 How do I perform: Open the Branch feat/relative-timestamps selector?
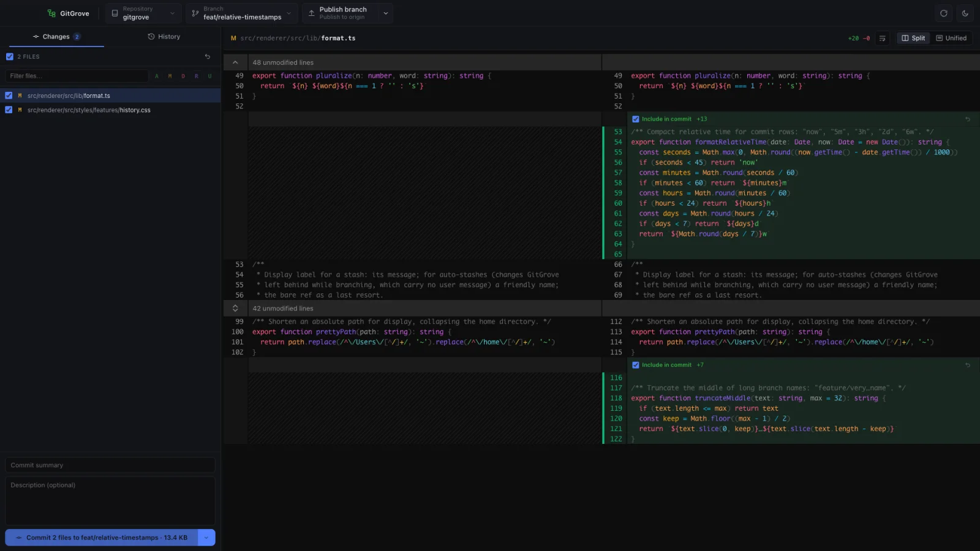[x=242, y=13]
